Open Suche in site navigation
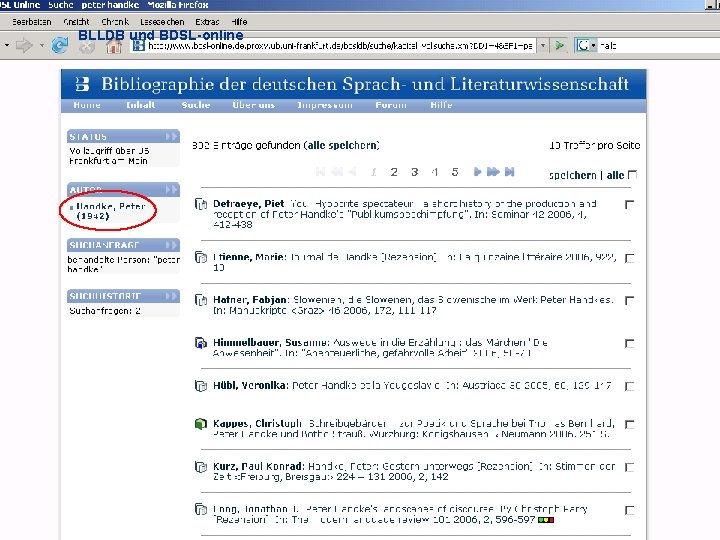The height and width of the screenshot is (540, 720). pyautogui.click(x=196, y=105)
